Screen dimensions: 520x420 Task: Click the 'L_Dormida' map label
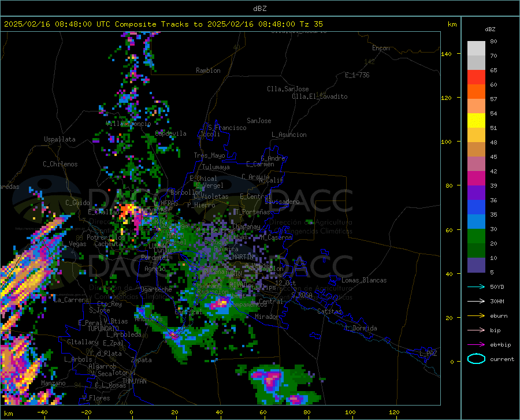[361, 328]
